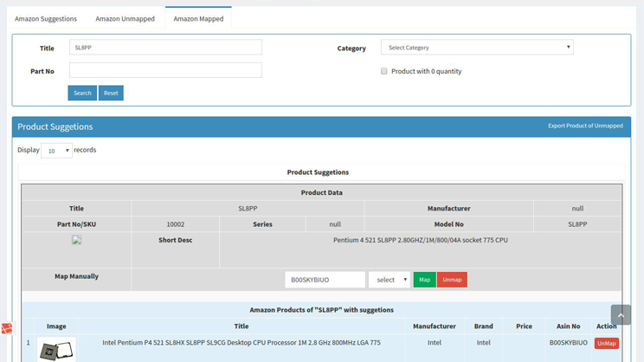Click the Title search field containing SL8PP
This screenshot has width=644, height=362.
(165, 48)
